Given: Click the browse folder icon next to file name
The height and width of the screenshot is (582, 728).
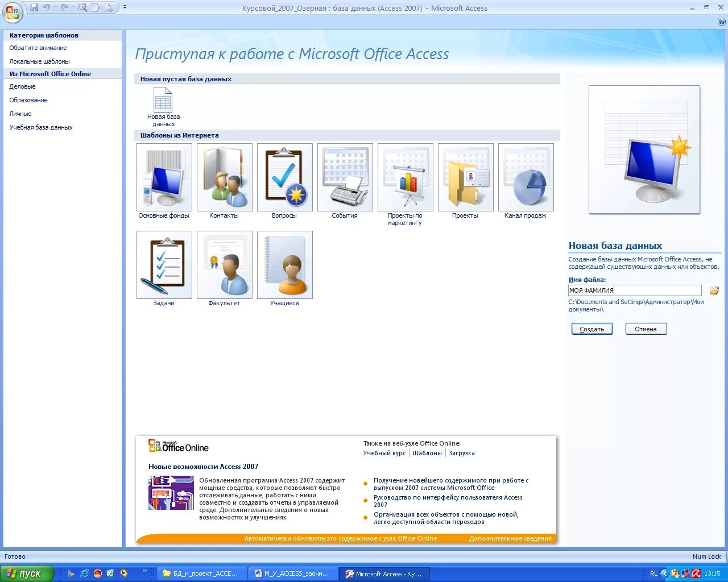Looking at the screenshot, I should click(x=714, y=290).
